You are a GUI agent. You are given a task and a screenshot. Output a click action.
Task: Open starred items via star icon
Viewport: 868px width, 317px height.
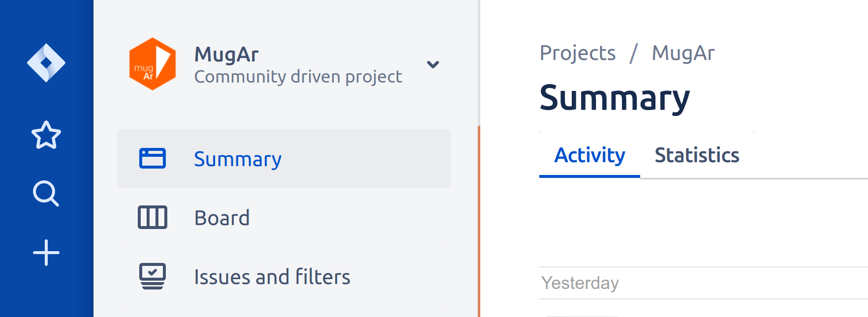46,135
